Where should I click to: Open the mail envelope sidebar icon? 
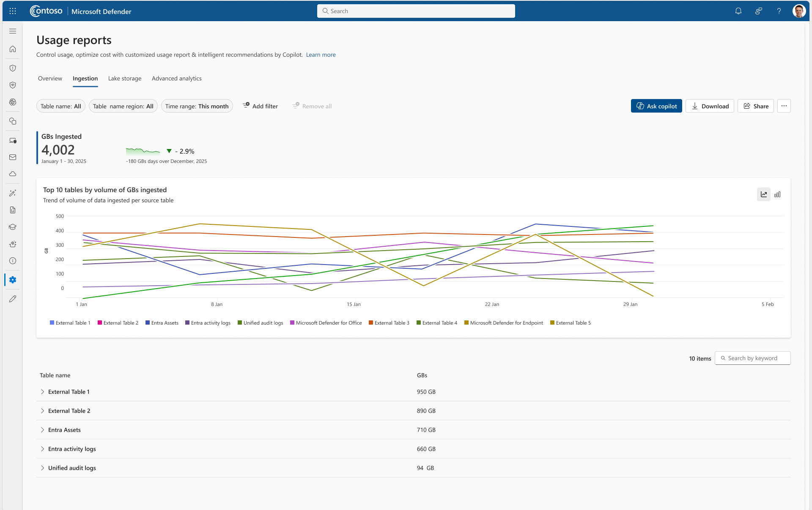coord(13,157)
